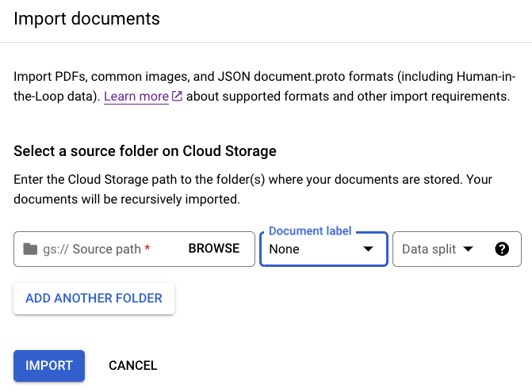Select the Data split placeholder text
This screenshot has width=532, height=392.
[x=428, y=249]
